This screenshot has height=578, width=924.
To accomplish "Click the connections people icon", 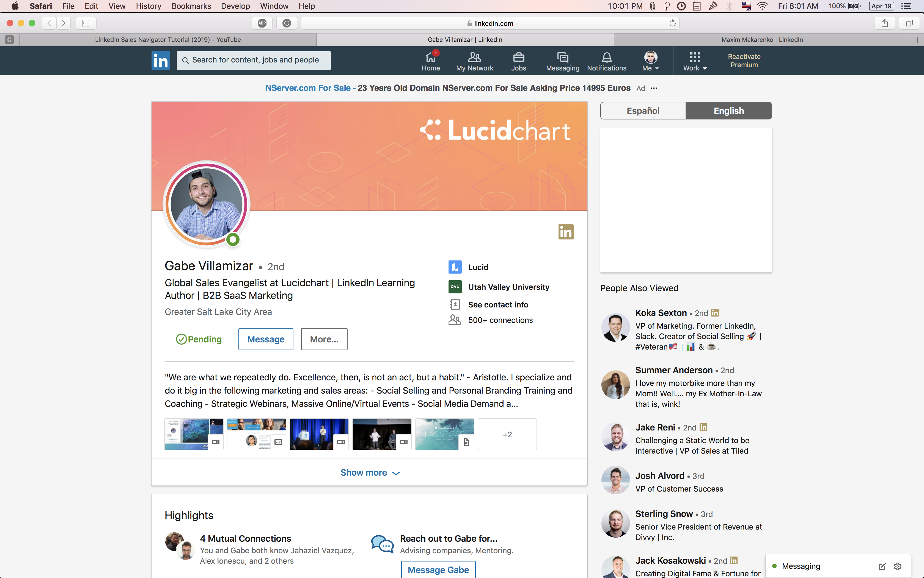I will (x=454, y=320).
